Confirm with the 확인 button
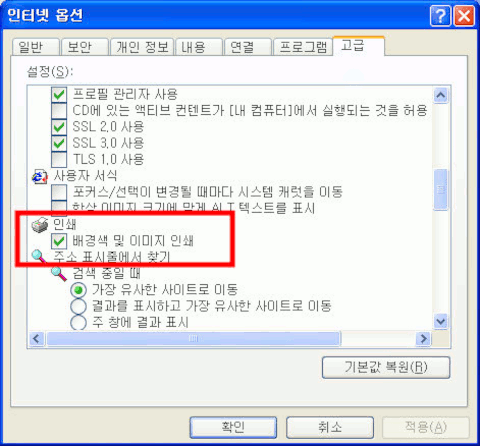 click(x=233, y=427)
